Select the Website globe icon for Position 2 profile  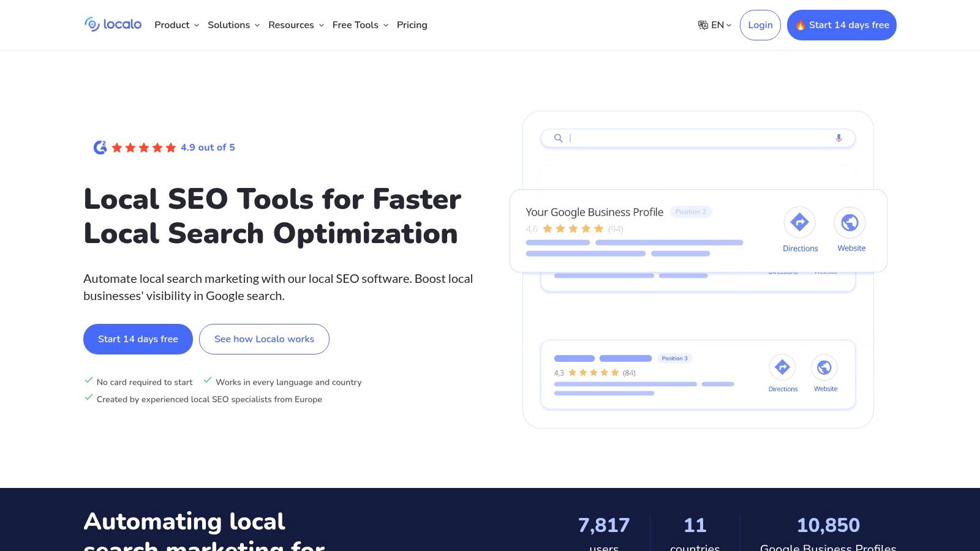[x=850, y=222]
